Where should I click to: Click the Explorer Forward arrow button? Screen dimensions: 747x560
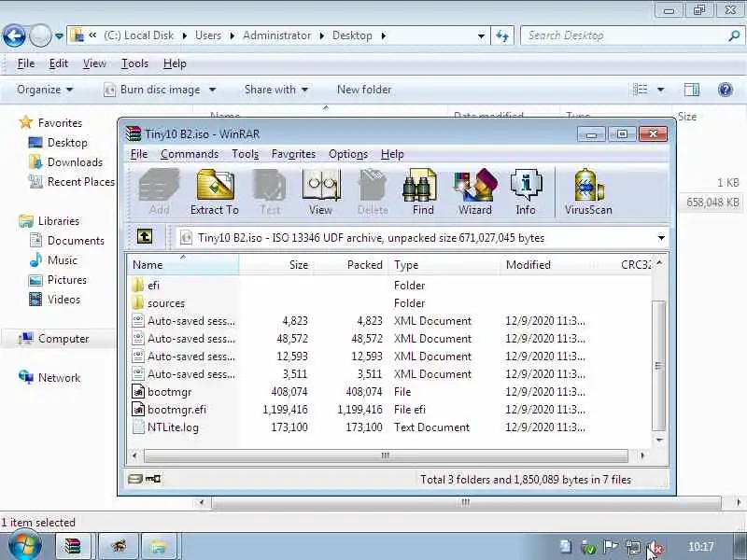coord(41,35)
